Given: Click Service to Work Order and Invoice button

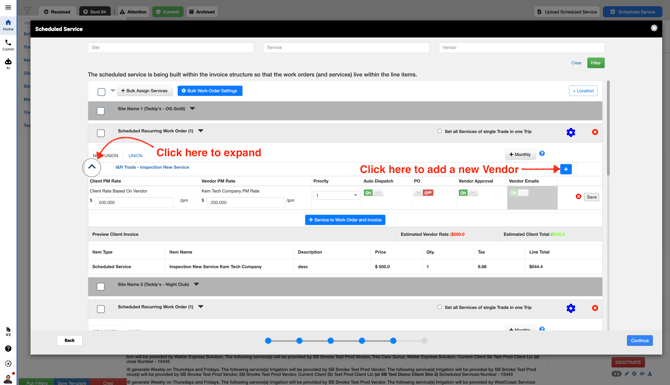Looking at the screenshot, I should pyautogui.click(x=345, y=220).
